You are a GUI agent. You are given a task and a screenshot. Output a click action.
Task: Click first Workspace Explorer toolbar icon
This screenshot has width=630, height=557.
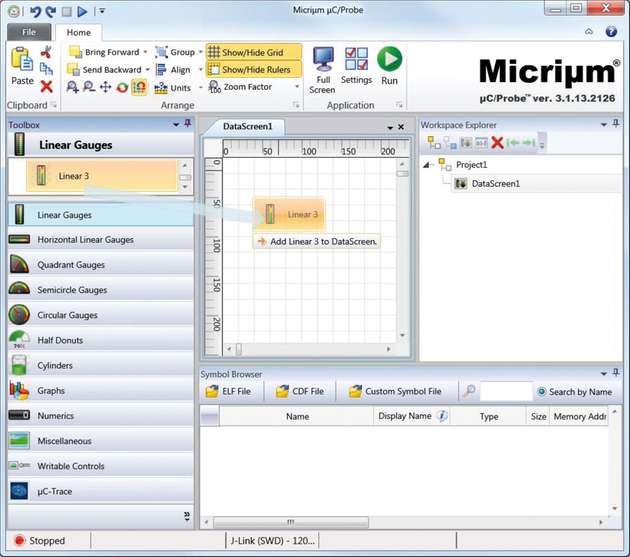434,142
